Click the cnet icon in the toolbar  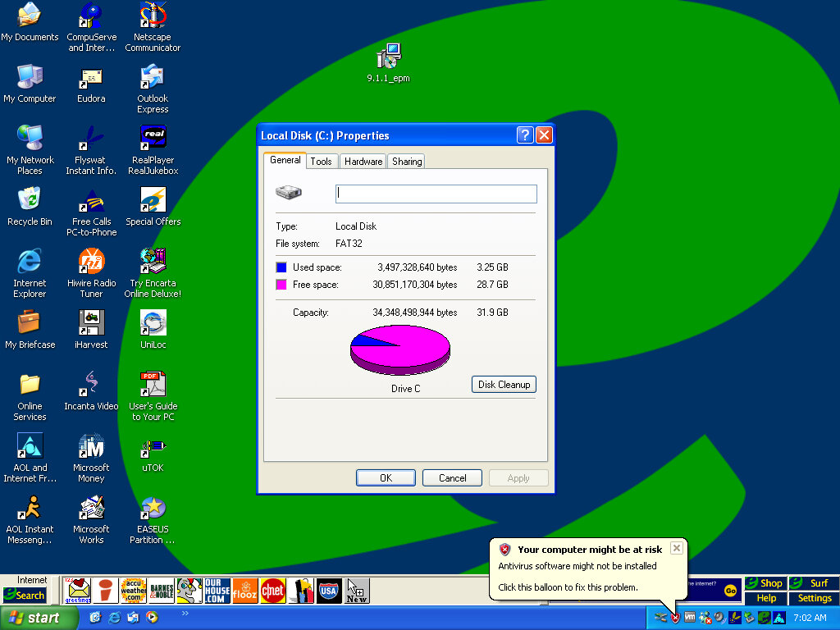coord(272,591)
